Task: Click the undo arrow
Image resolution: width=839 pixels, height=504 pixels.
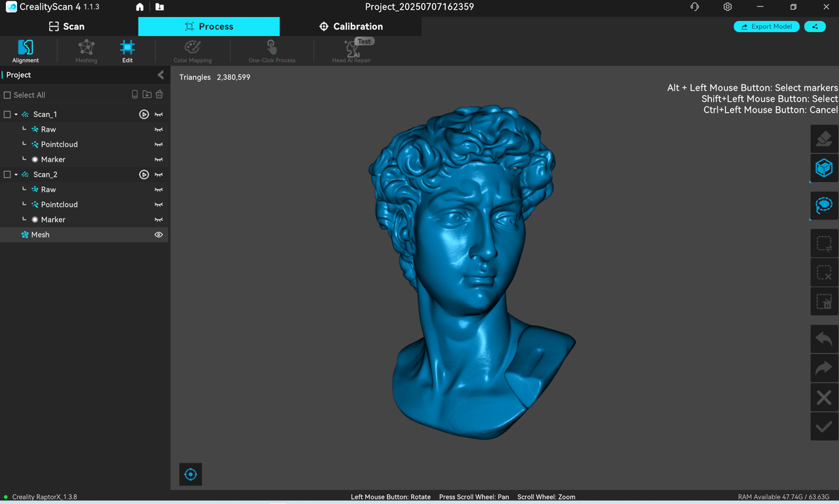Action: pos(824,339)
